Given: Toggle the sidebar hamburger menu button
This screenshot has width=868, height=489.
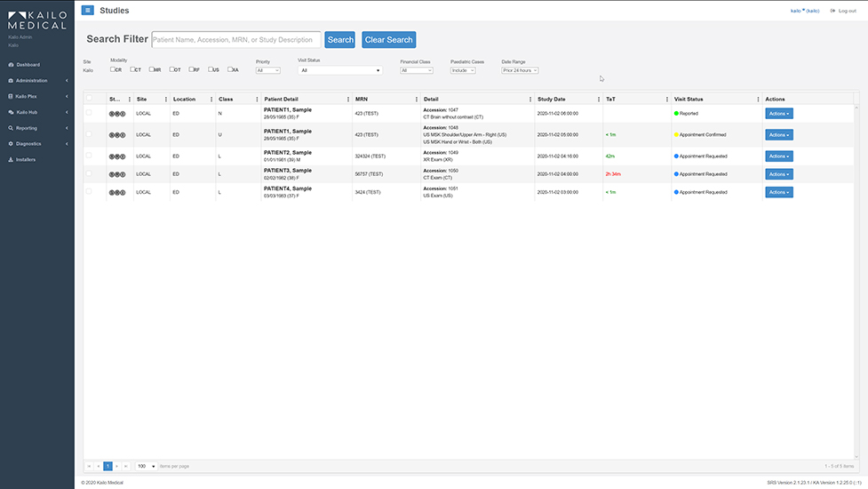Looking at the screenshot, I should [x=87, y=11].
